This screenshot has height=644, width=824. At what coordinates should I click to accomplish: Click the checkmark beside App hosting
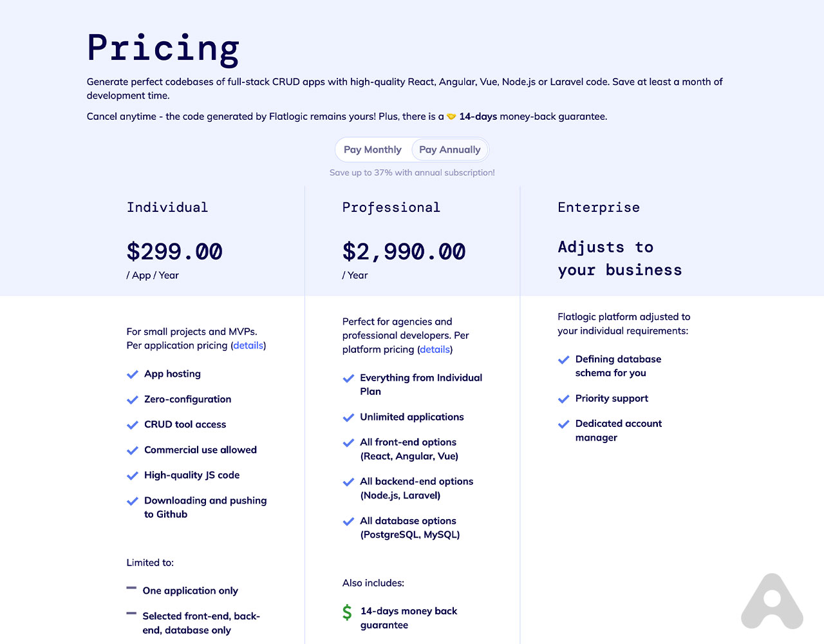[133, 374]
